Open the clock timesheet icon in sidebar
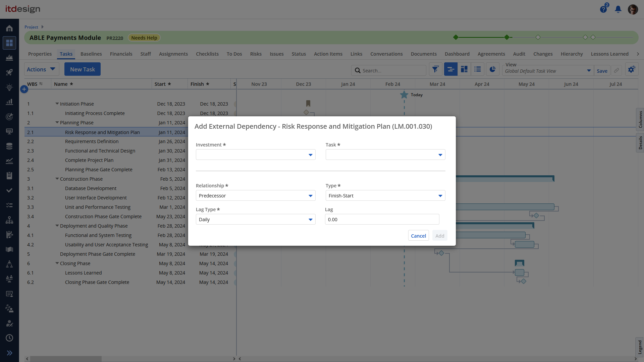The image size is (644, 362). [9, 338]
